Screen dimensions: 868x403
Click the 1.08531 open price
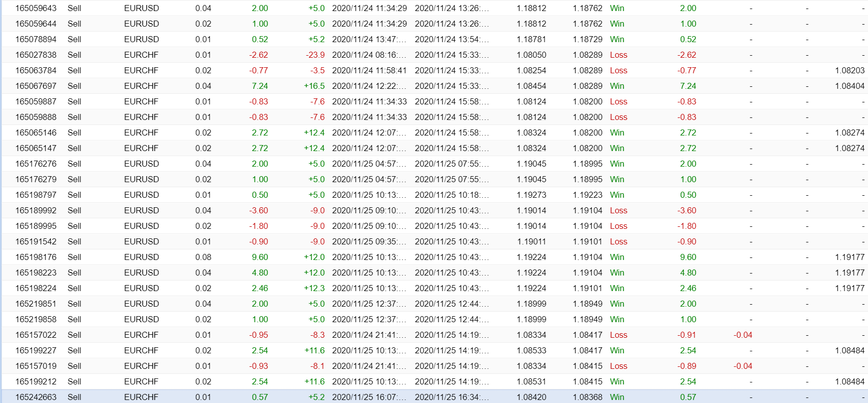click(x=532, y=381)
